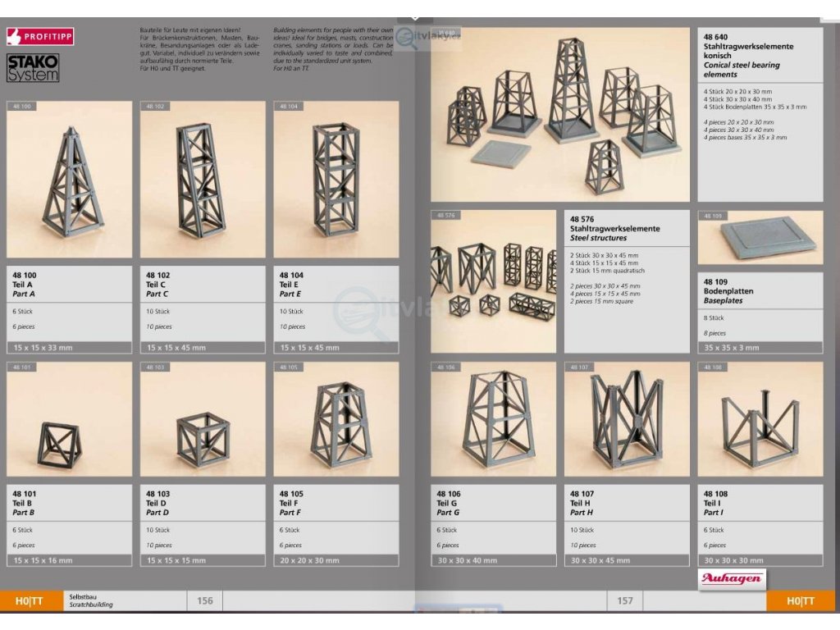This screenshot has height=630, width=840.
Task: Select the '48 102 Teil C Part C' heading
Action: (x=158, y=285)
